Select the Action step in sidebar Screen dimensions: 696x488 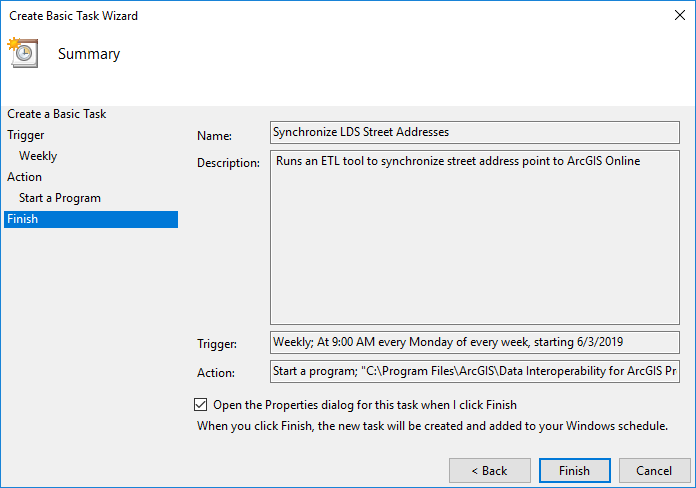pyautogui.click(x=24, y=177)
